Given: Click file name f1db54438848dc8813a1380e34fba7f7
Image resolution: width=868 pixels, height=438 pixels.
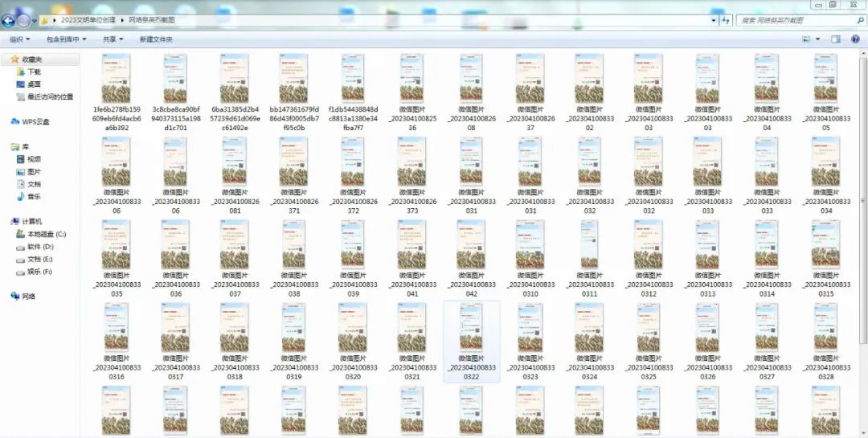Looking at the screenshot, I should (353, 118).
